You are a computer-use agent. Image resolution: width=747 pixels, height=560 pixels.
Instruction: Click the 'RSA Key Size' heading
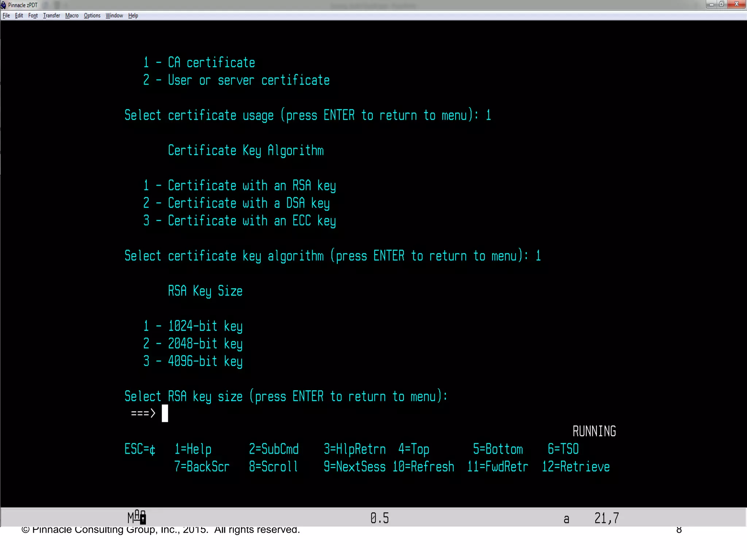205,291
